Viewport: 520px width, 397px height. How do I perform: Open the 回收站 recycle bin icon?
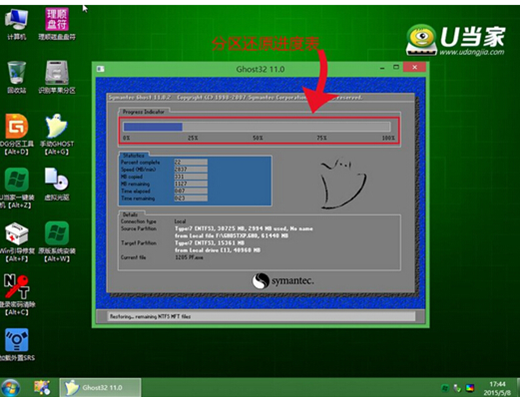click(16, 77)
